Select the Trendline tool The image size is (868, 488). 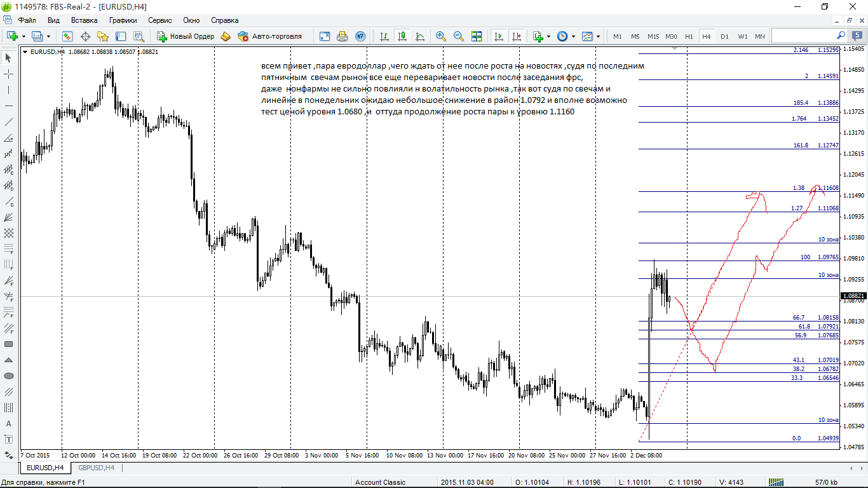(9, 121)
